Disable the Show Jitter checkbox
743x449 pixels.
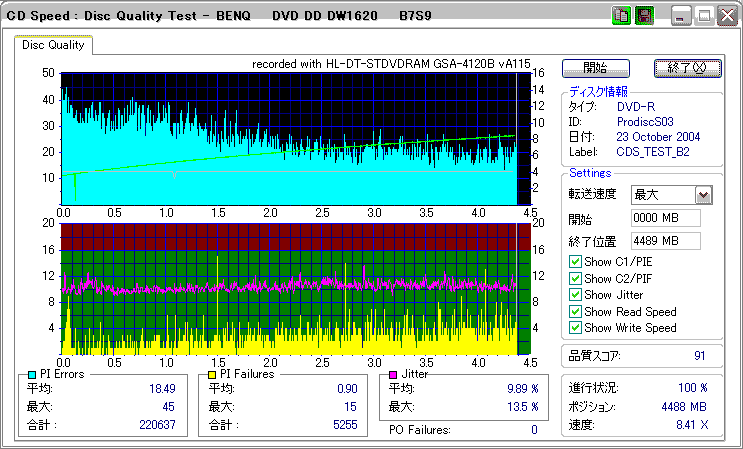pos(575,294)
